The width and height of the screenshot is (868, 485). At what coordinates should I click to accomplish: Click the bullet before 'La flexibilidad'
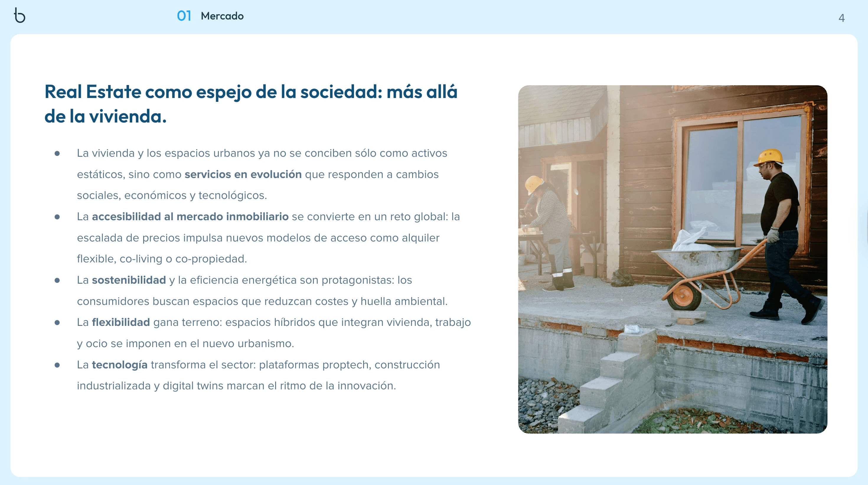pos(57,323)
